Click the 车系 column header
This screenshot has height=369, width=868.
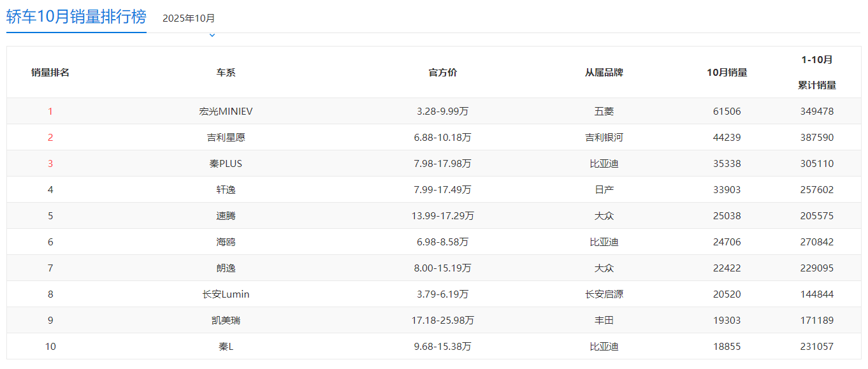point(226,73)
